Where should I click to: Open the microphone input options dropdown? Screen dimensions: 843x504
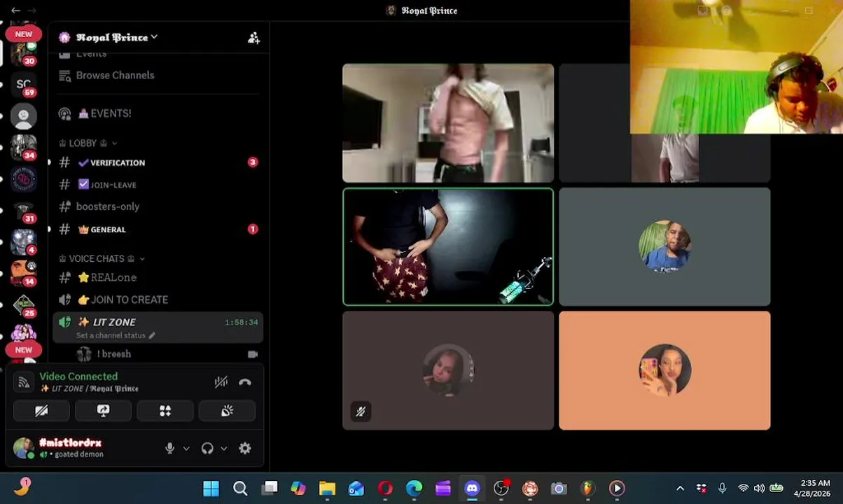[186, 449]
